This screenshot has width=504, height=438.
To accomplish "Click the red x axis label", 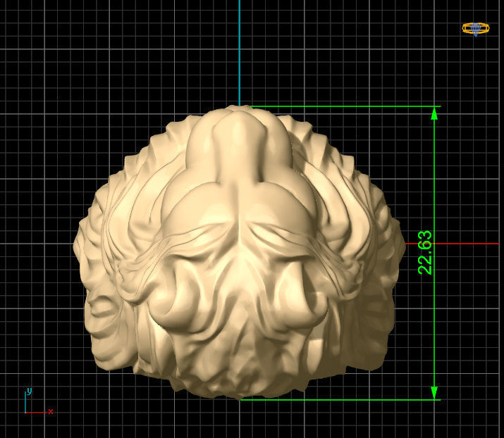I will coord(51,411).
